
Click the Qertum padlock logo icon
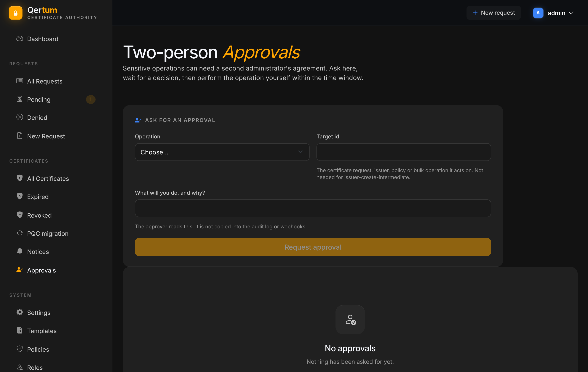point(15,13)
